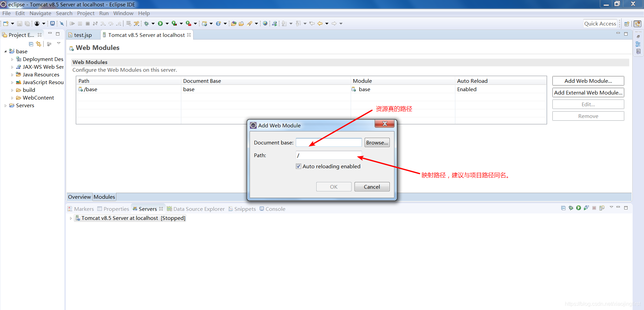Click the collapse icon in Servers view toolbar
This screenshot has height=310, width=644.
563,208
